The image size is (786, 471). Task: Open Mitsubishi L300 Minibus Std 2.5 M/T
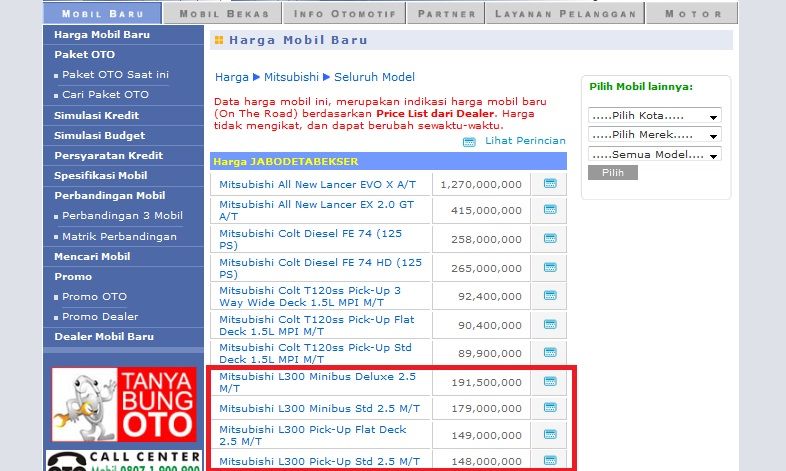[x=319, y=409]
